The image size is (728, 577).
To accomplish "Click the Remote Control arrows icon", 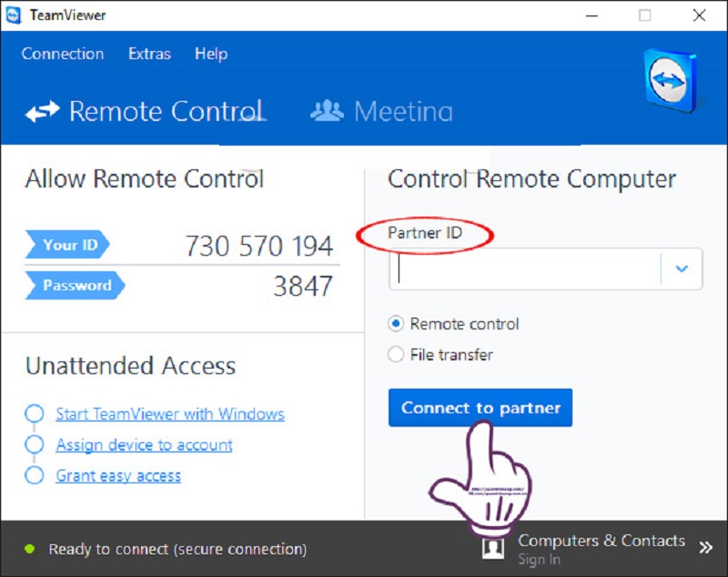I will pos(42,111).
